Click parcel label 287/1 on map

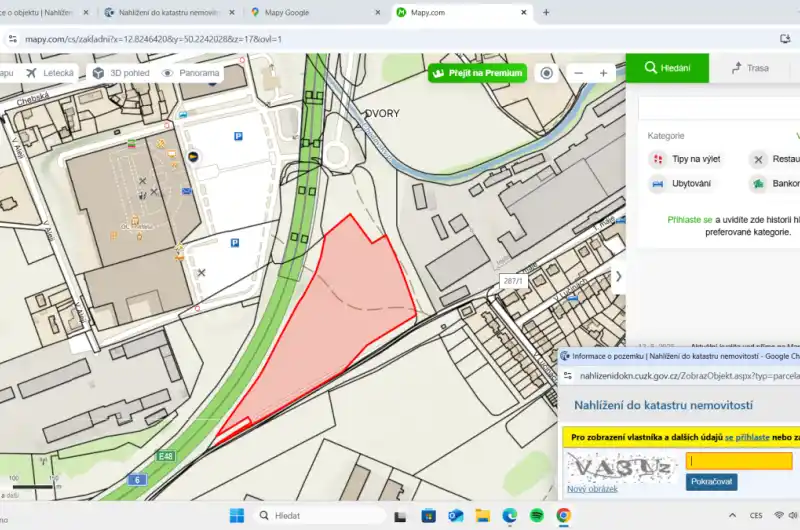pyautogui.click(x=513, y=281)
